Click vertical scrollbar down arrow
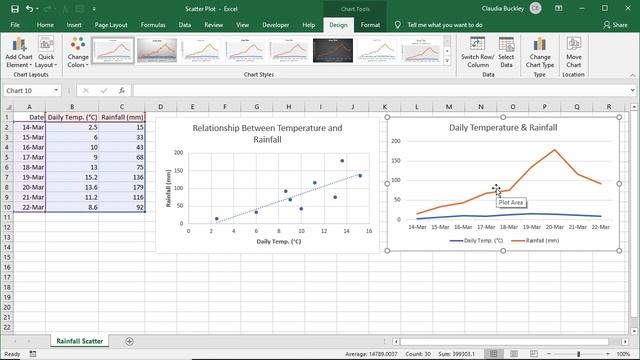Viewport: 640px width, 360px height. (x=633, y=331)
